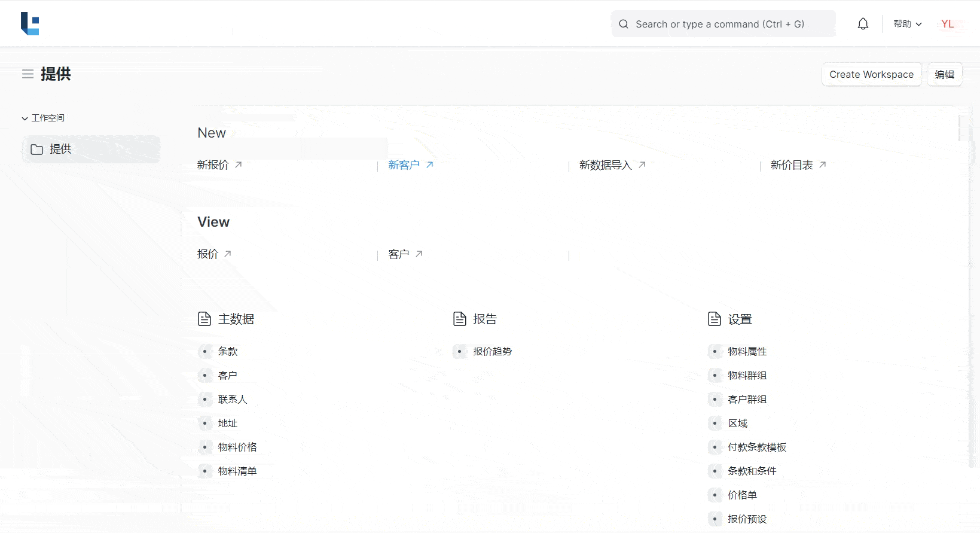This screenshot has width=980, height=533.
Task: Click the YL user avatar
Action: coord(947,24)
